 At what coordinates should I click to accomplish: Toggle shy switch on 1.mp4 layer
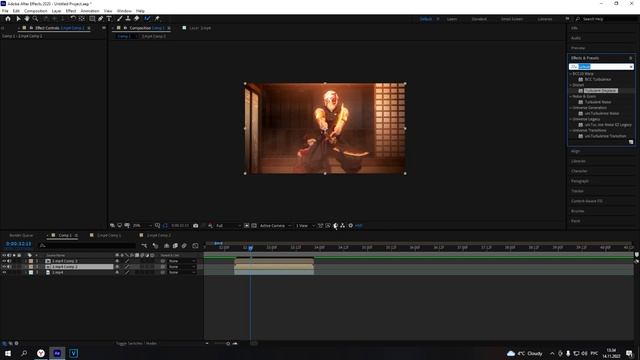(x=118, y=272)
